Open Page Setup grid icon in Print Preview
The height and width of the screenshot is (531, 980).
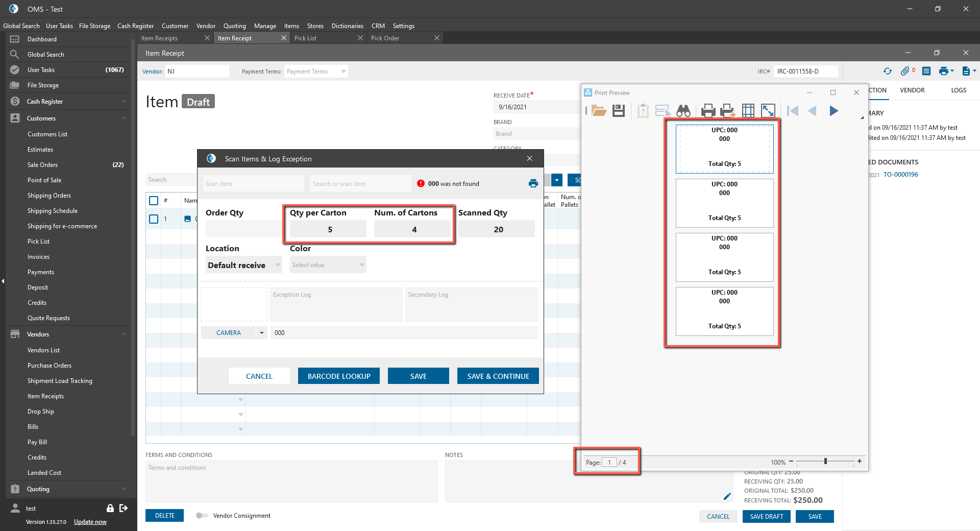pyautogui.click(x=748, y=111)
